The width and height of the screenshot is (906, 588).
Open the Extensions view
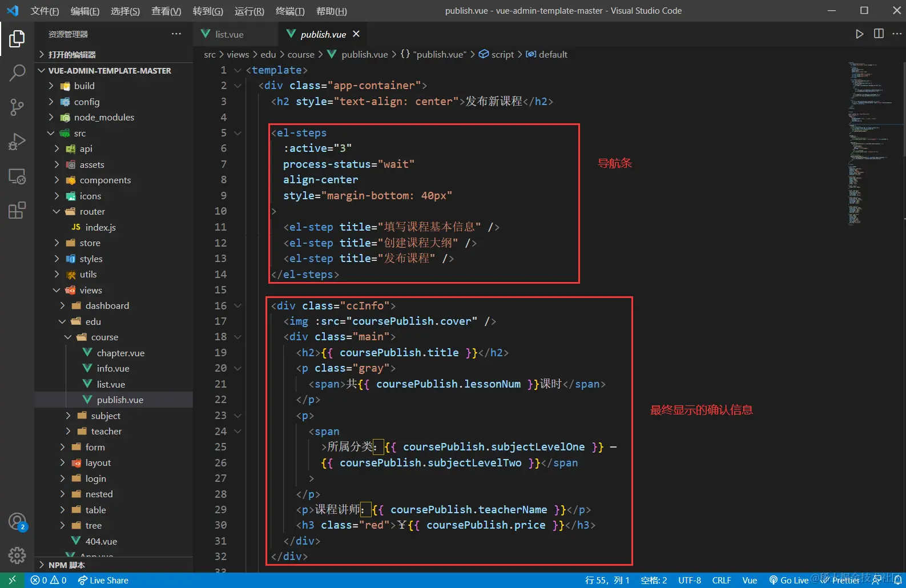coord(17,210)
